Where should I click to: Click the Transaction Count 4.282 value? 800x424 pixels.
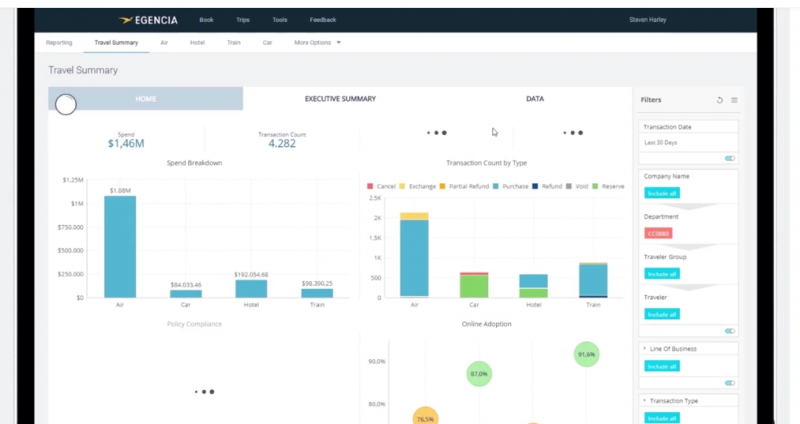(x=282, y=144)
